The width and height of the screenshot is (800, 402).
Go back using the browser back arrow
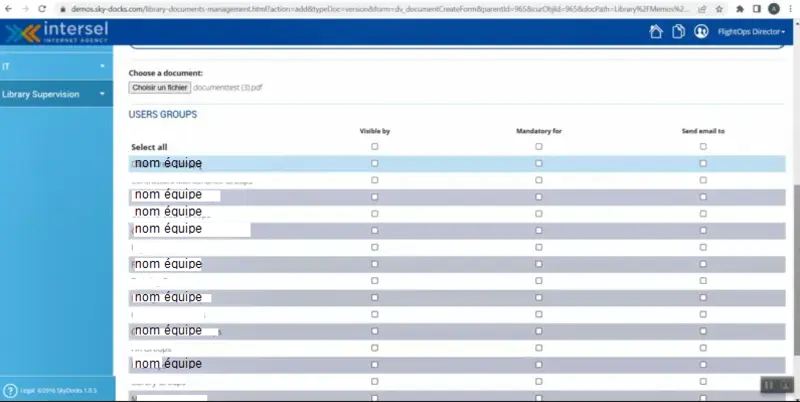pyautogui.click(x=8, y=9)
